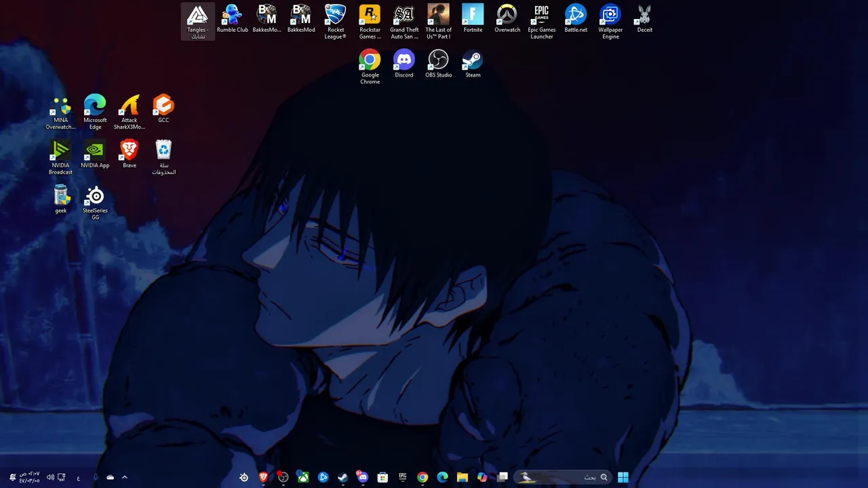Open Battle.net from the taskbar
This screenshot has width=868, height=488.
[x=323, y=477]
